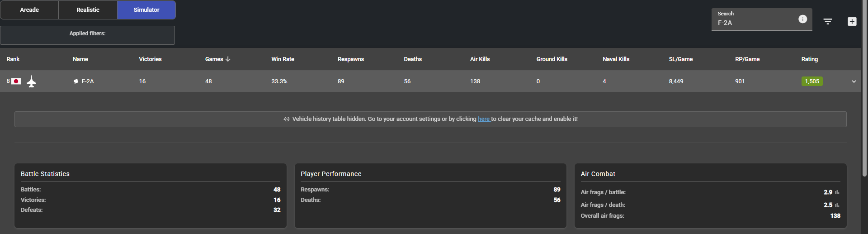Click the info icon in the search box
The height and width of the screenshot is (234, 868).
click(802, 19)
